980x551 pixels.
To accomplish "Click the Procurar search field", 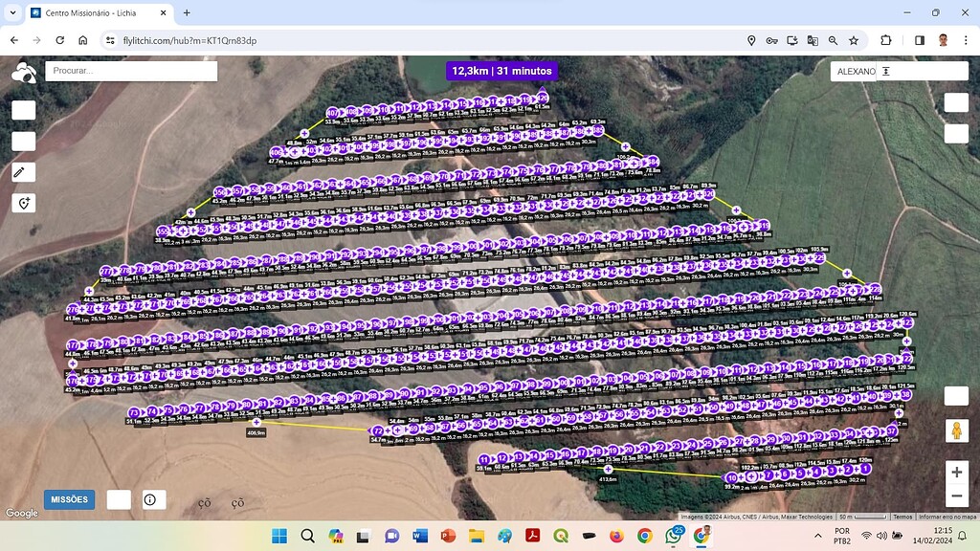I will tap(131, 71).
